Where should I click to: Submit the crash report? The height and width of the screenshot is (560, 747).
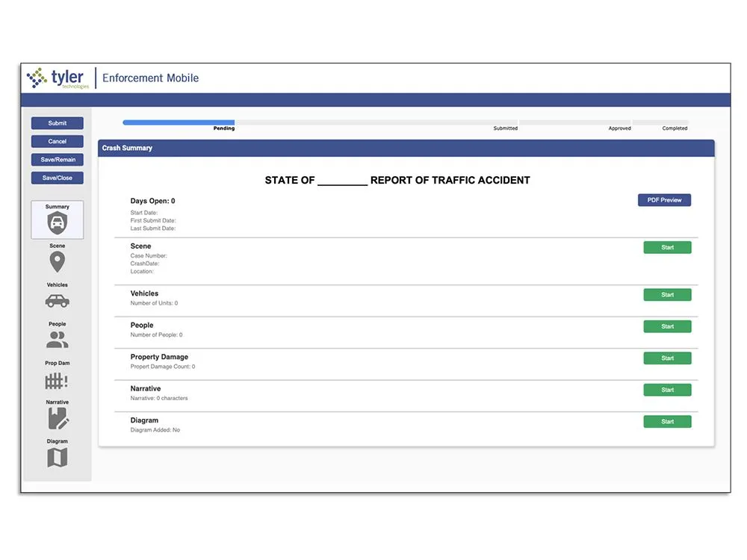[x=57, y=122]
